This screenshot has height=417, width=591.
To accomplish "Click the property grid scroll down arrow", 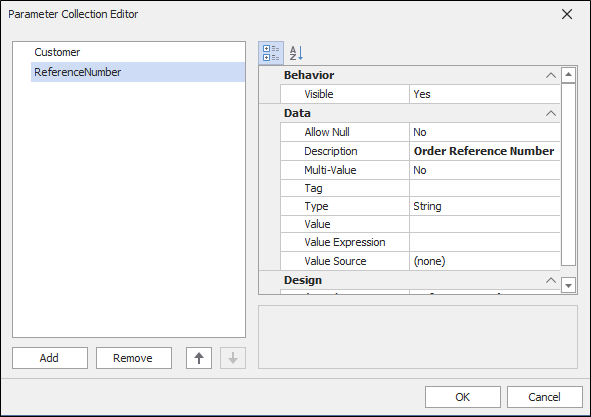I will [568, 285].
